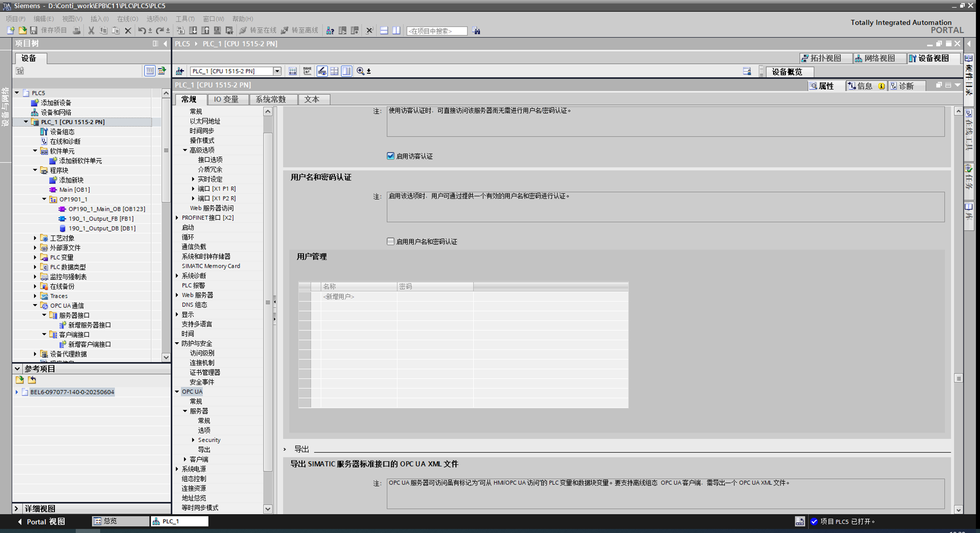Expand the 导出 section chevron
The image size is (980, 533).
click(285, 449)
